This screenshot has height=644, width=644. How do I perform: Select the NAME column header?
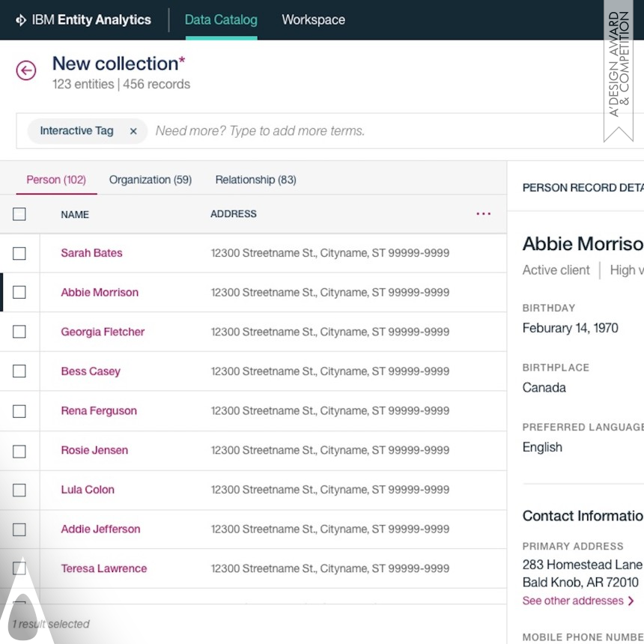coord(75,214)
